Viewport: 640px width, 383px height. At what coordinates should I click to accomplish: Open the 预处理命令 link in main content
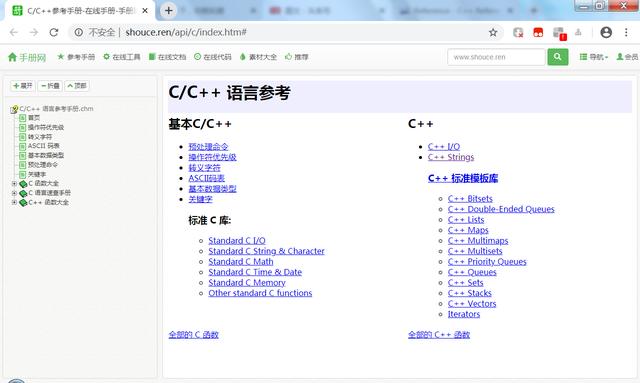click(208, 147)
